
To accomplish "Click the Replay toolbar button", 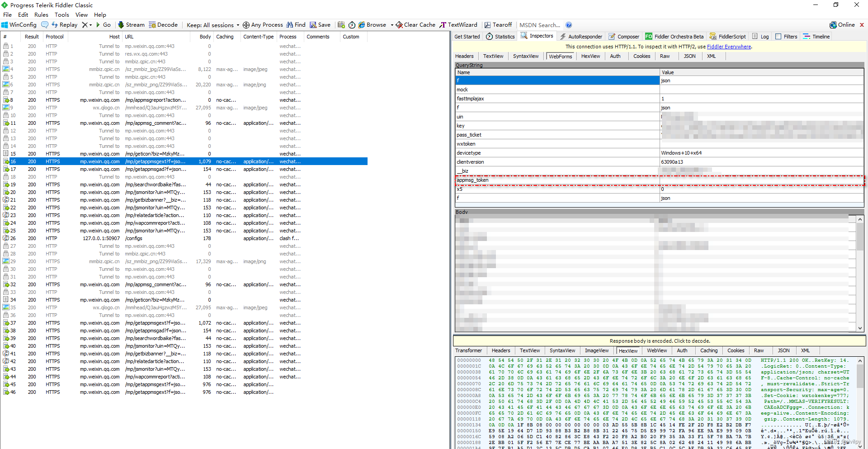I will click(65, 25).
